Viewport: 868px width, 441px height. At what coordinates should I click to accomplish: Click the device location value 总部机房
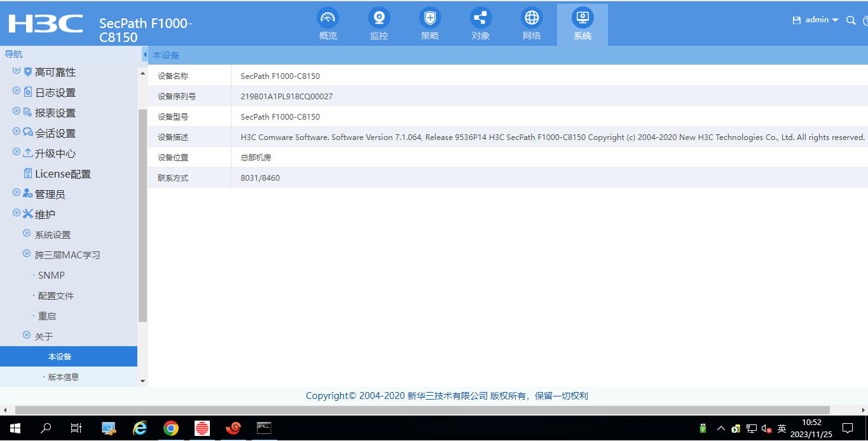click(x=256, y=158)
